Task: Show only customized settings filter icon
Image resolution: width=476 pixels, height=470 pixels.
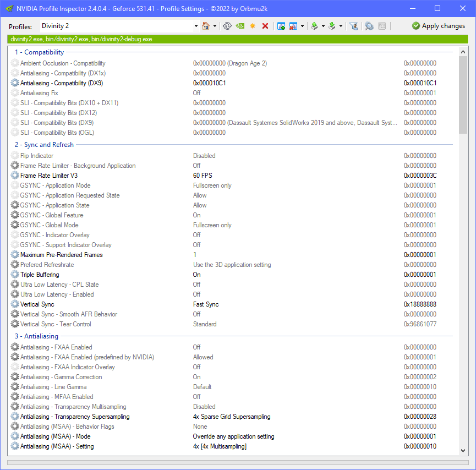Action: [353, 26]
